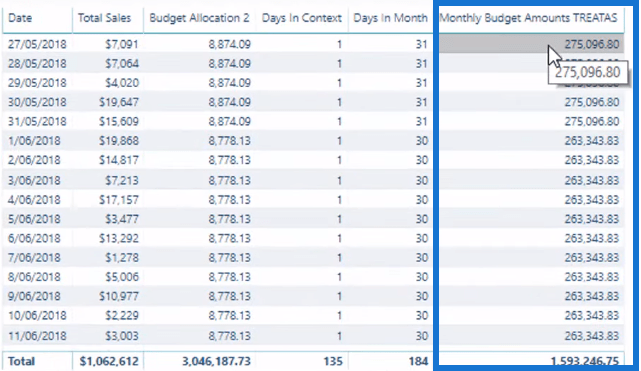Select the highlighted 275,096.80 cell in first row
Image resolution: width=641 pixels, height=371 pixels.
pos(531,44)
